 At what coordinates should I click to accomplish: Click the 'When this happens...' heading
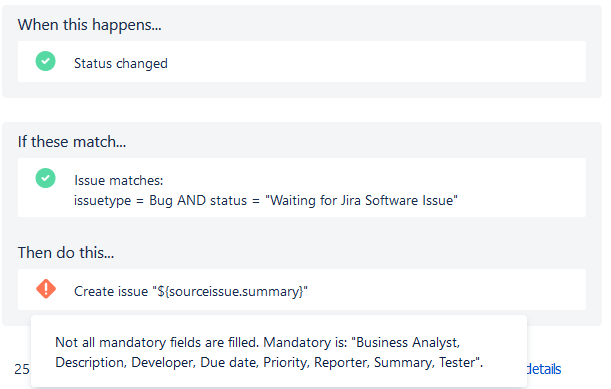coord(89,25)
